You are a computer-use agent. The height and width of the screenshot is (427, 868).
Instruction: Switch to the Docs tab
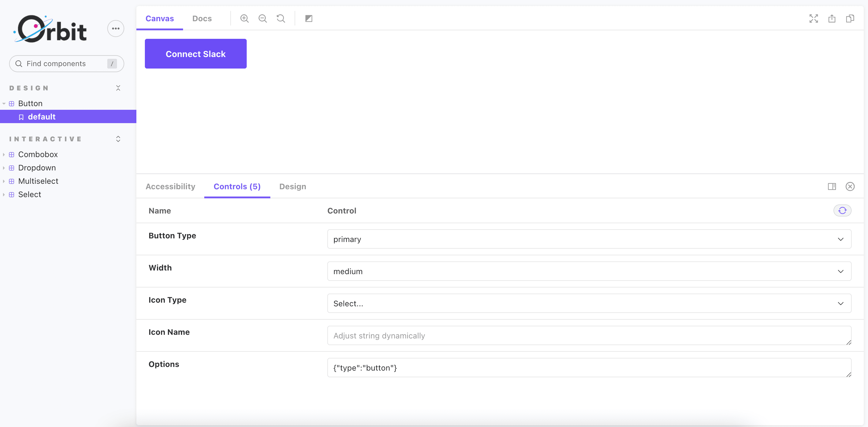tap(202, 18)
